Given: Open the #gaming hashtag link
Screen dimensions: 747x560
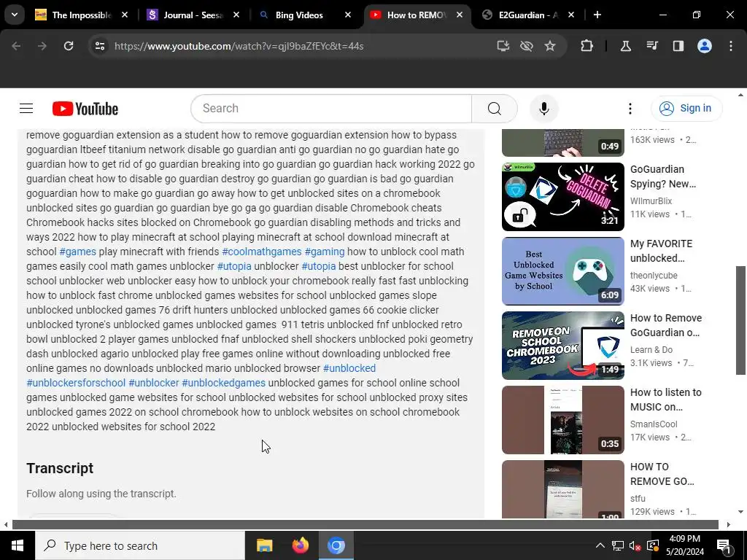Looking at the screenshot, I should click(325, 252).
